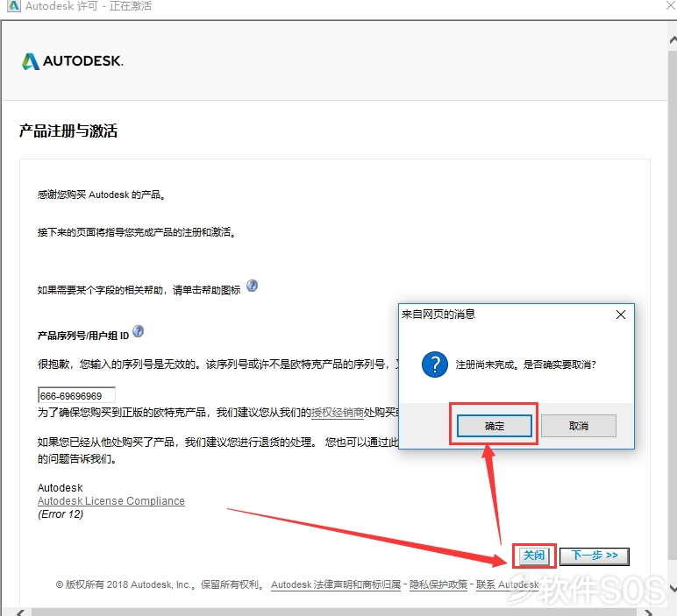Image resolution: width=677 pixels, height=616 pixels.
Task: Open the Autodesk 法律声明和商标归属 link
Action: tap(336, 584)
